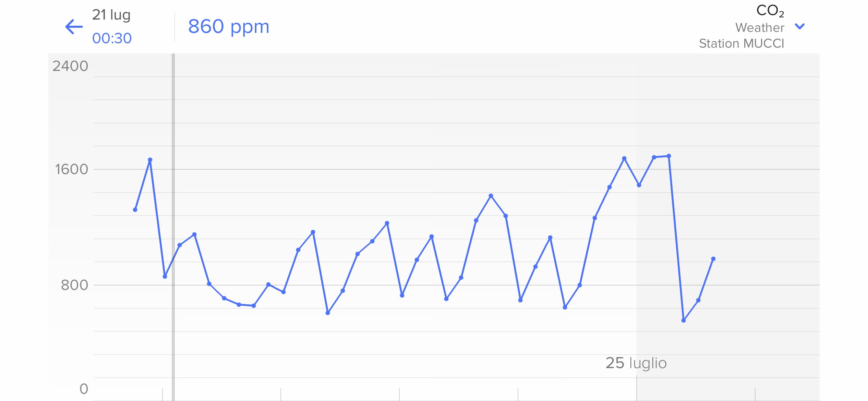Select the vertical gray time cursor line

tap(173, 227)
